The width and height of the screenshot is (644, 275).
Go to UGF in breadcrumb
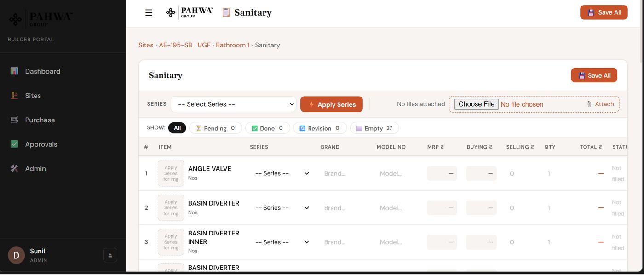click(204, 45)
